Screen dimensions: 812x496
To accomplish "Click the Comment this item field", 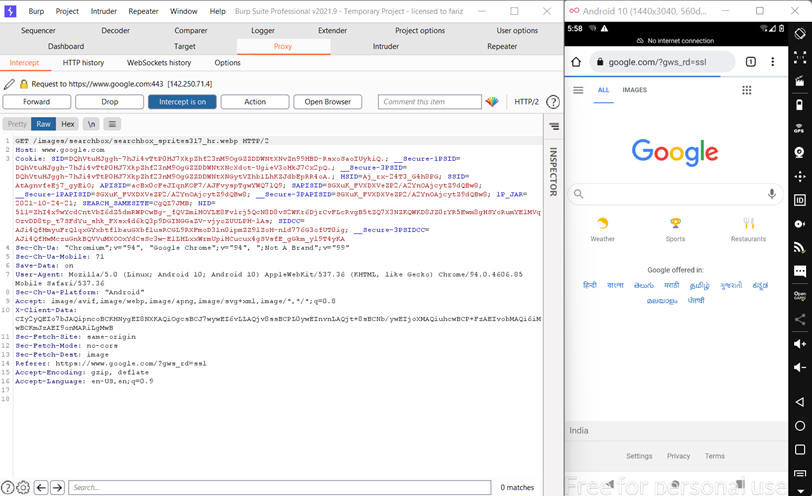I will click(430, 102).
